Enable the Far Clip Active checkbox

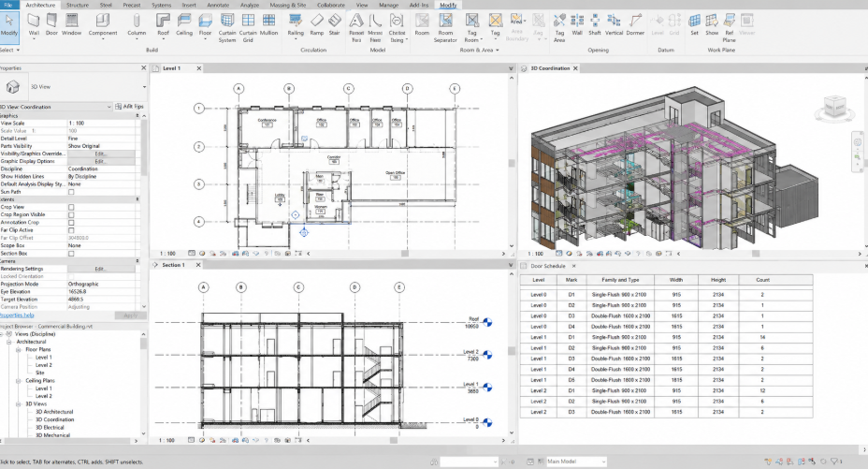[71, 230]
